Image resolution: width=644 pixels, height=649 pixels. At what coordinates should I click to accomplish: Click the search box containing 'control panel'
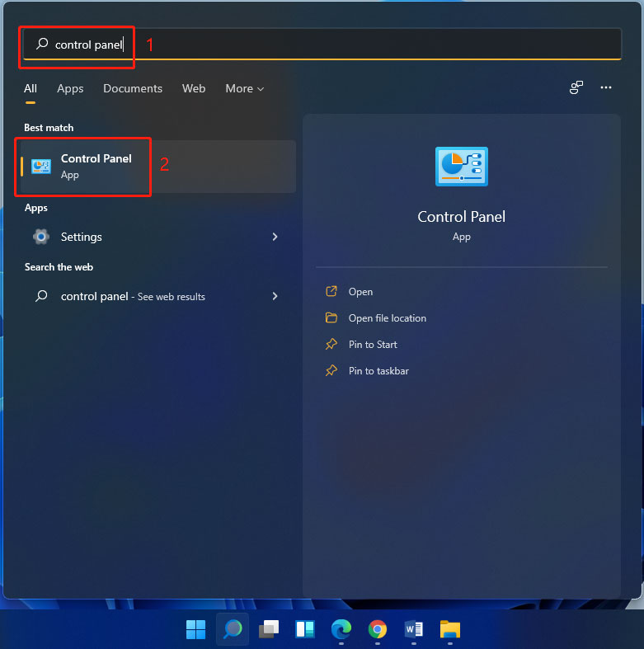(x=322, y=44)
